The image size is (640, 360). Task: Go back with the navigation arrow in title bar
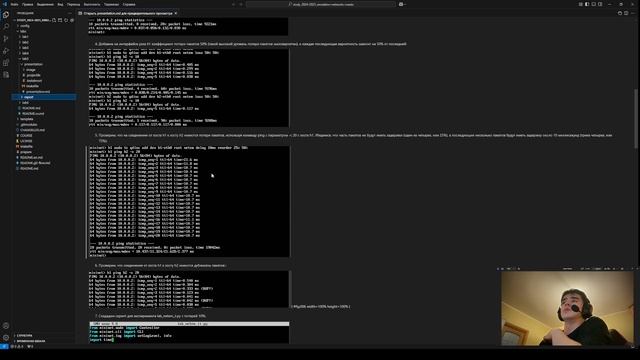pos(233,4)
